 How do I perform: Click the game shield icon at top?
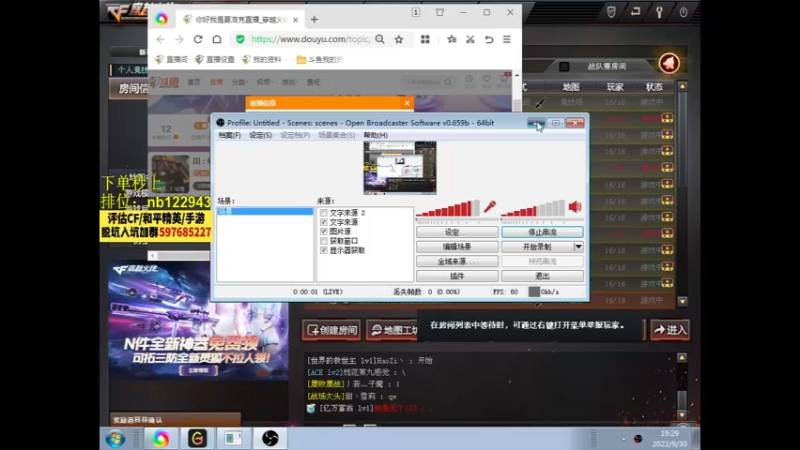tap(611, 12)
